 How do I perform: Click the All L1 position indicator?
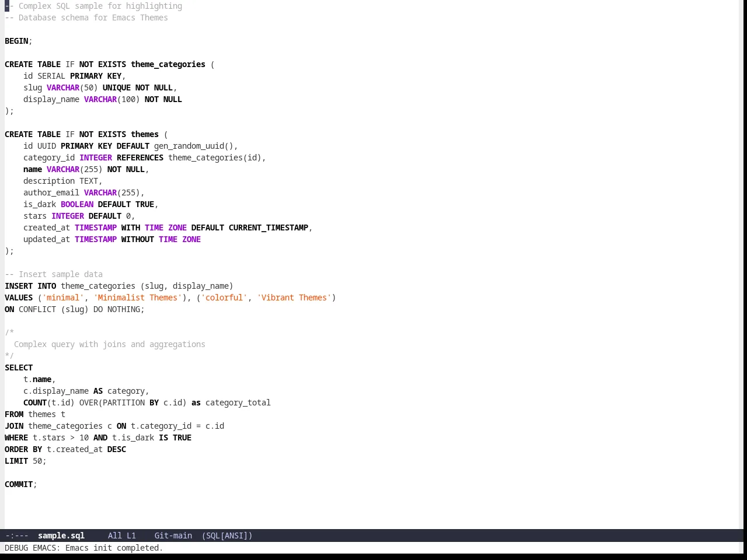(x=122, y=535)
